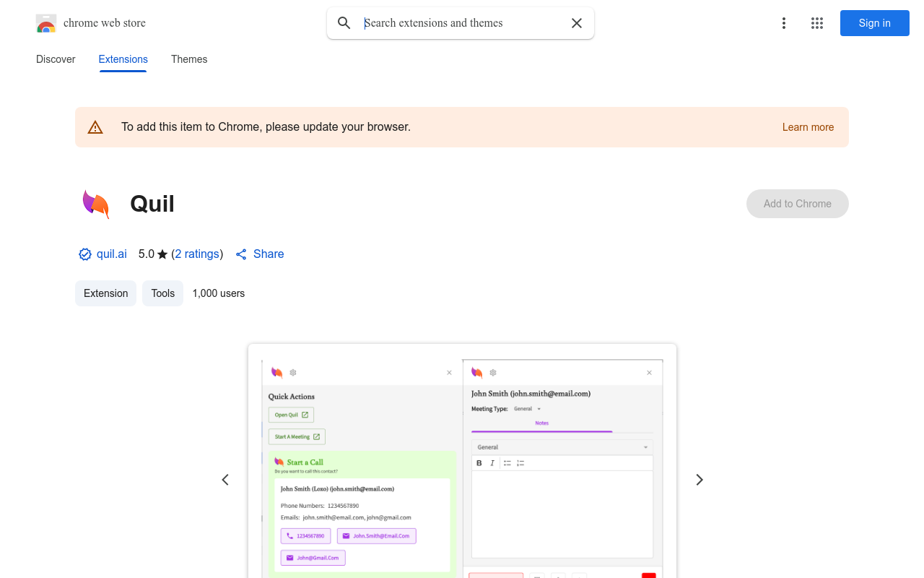Open the Google apps grid

point(817,23)
